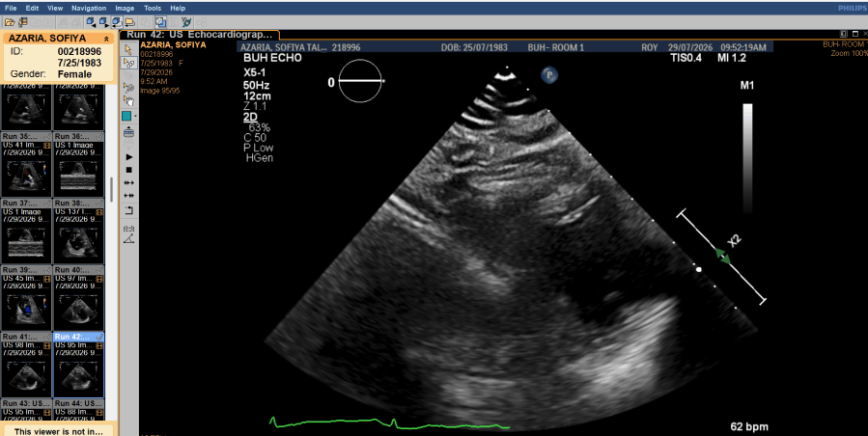
Task: Select the angle measurement tool
Action: click(129, 239)
